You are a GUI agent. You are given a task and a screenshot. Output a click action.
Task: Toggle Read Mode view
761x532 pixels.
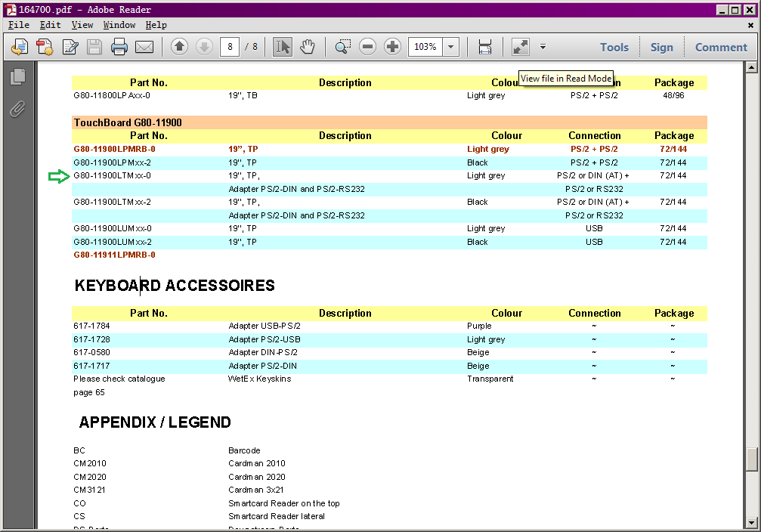pyautogui.click(x=520, y=47)
